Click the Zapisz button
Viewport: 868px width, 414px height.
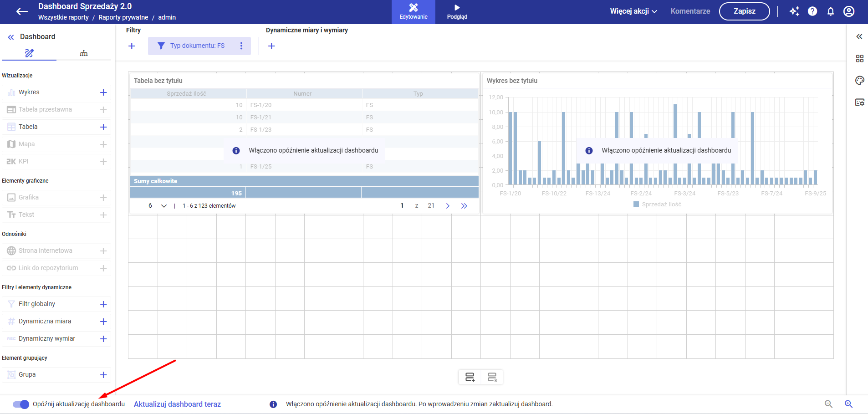pyautogui.click(x=744, y=11)
